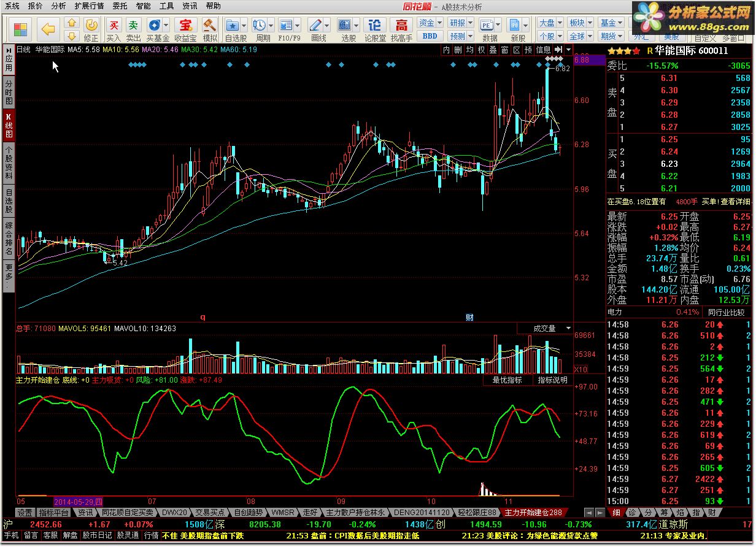Click the small down arrow toolbar icon
Screen dimensions: 756x547
click(x=72, y=36)
